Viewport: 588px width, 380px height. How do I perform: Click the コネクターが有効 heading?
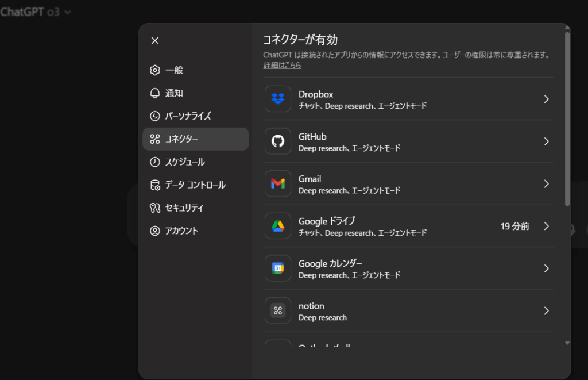[300, 40]
